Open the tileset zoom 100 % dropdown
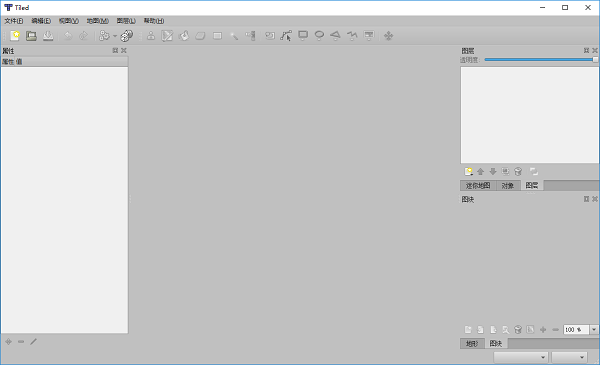 [594, 329]
